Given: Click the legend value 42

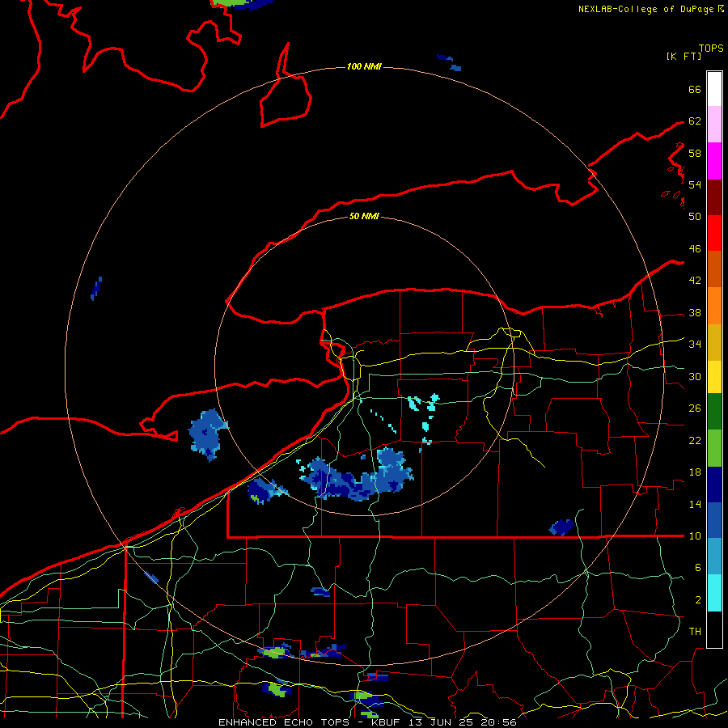Looking at the screenshot, I should [695, 280].
